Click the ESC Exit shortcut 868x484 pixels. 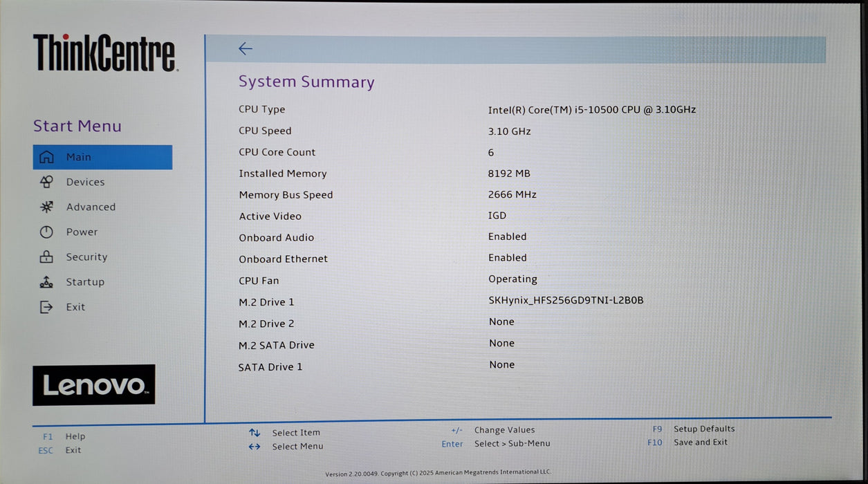[x=59, y=450]
